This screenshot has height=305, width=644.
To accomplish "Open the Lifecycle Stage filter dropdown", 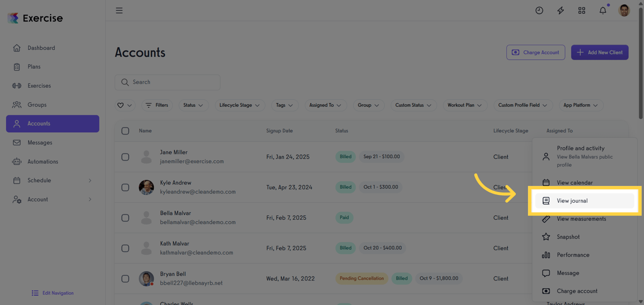I will pos(239,105).
